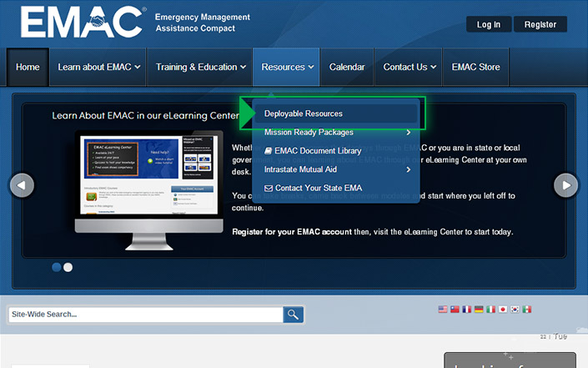588x368 pixels.
Task: Select the Italian flag language
Action: click(491, 309)
